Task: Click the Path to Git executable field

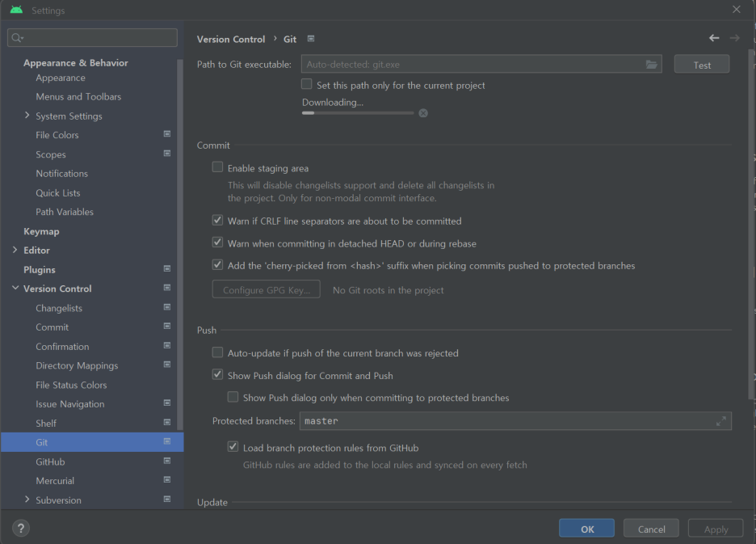Action: pos(481,64)
